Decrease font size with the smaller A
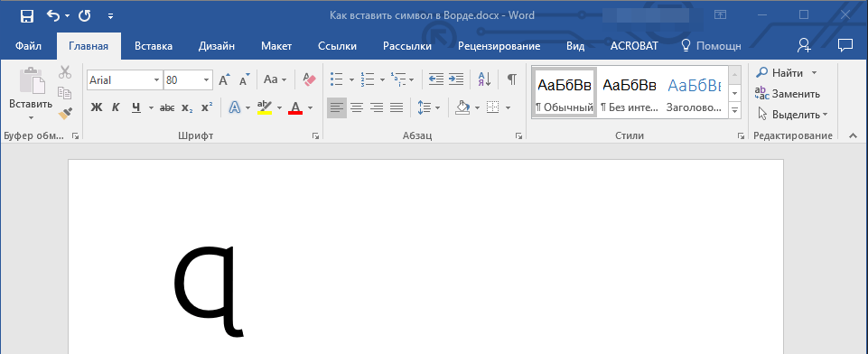Screen dimensions: 868x354 (x=244, y=80)
